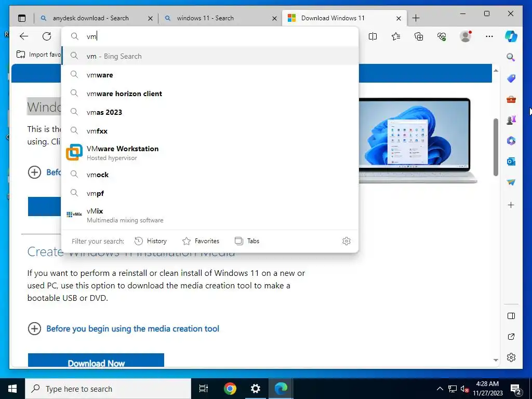This screenshot has width=532, height=399.
Task: Open sidebar Search magnifier icon
Action: tap(511, 57)
